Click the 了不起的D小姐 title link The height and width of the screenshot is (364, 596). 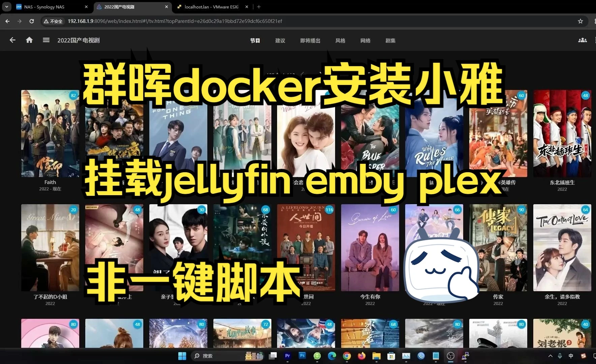(50, 297)
